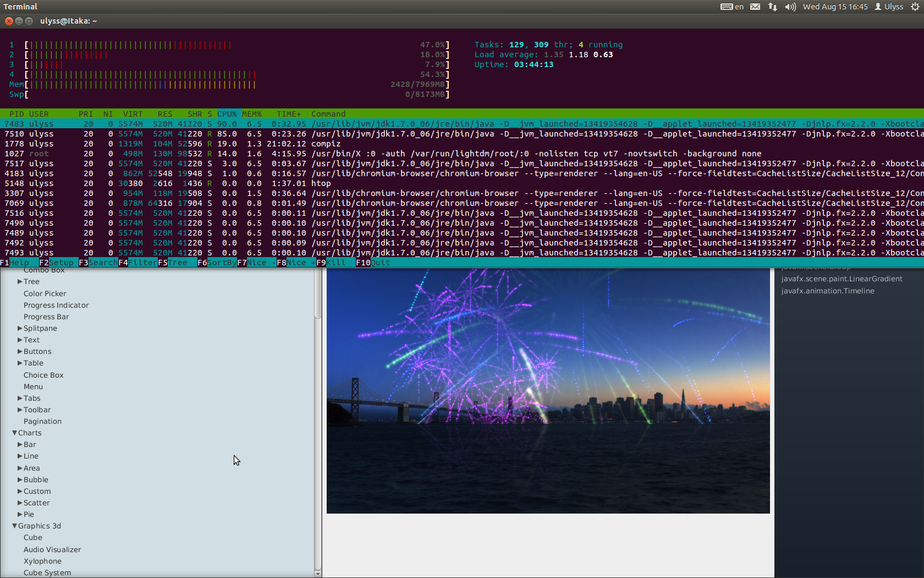This screenshot has width=924, height=578.
Task: Open the keyboard layout indicator
Action: coord(732,7)
